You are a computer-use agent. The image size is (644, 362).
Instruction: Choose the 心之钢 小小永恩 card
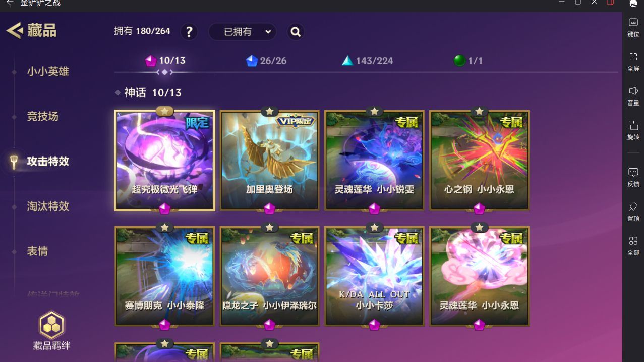[479, 160]
